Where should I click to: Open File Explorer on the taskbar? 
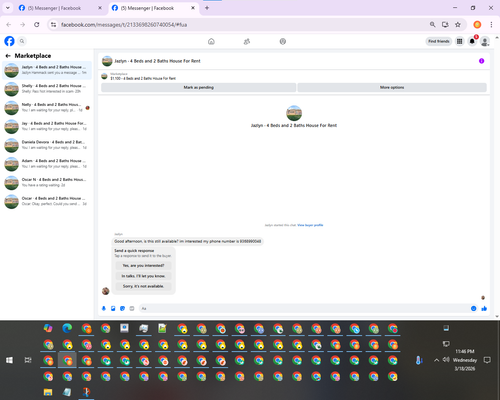click(48, 392)
